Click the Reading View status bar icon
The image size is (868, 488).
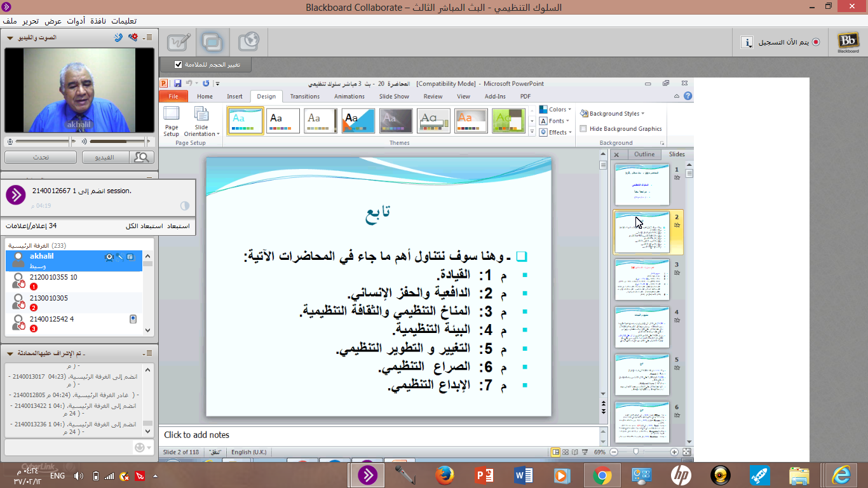pos(575,452)
